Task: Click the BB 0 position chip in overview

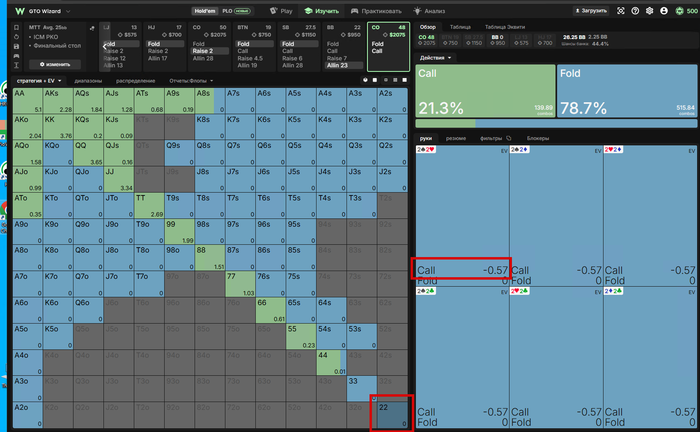Action: point(497,40)
